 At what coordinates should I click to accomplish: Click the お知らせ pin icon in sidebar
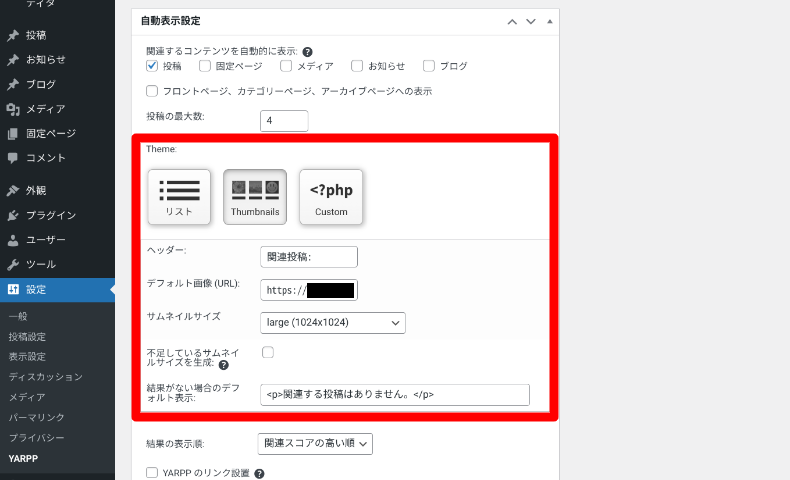click(13, 60)
